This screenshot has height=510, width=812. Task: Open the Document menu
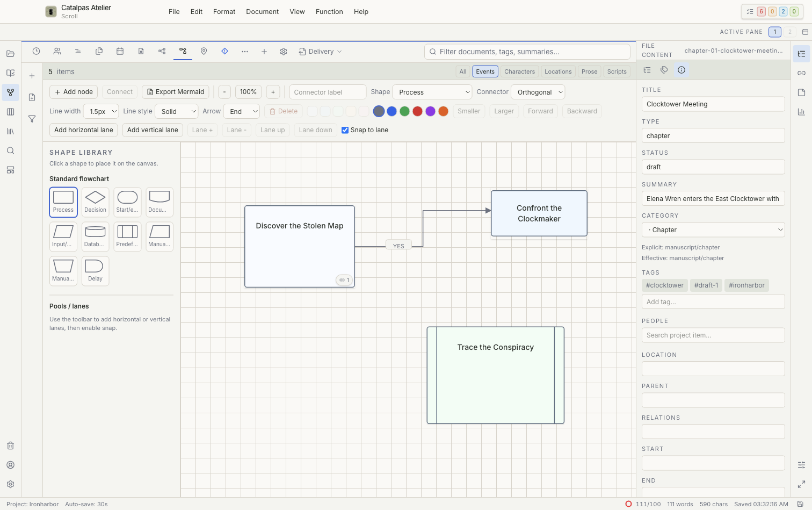262,12
